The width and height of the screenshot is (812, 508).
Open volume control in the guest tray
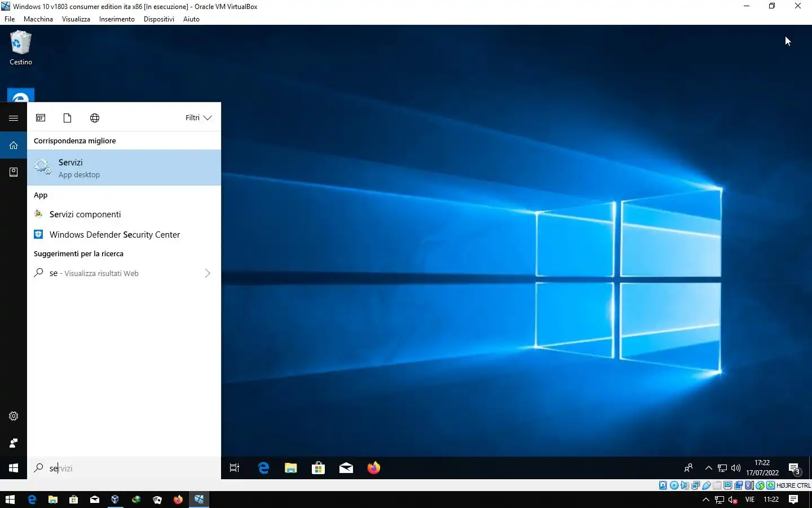pyautogui.click(x=736, y=468)
